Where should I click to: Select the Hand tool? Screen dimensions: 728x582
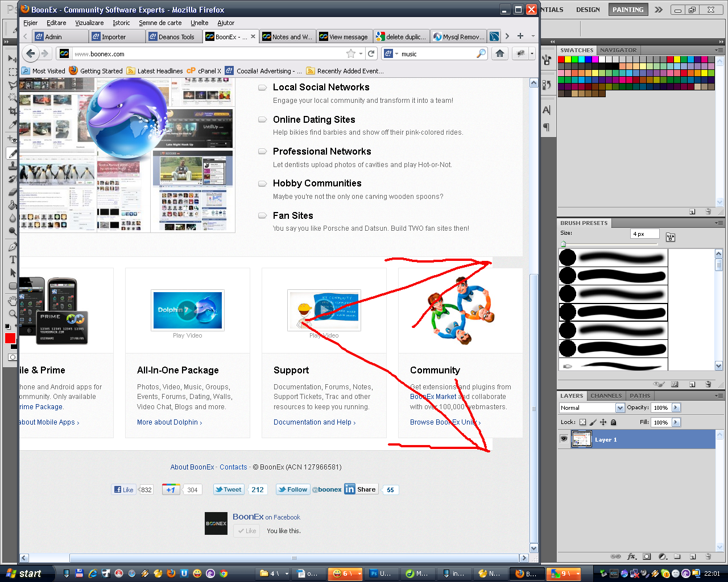(x=13, y=300)
